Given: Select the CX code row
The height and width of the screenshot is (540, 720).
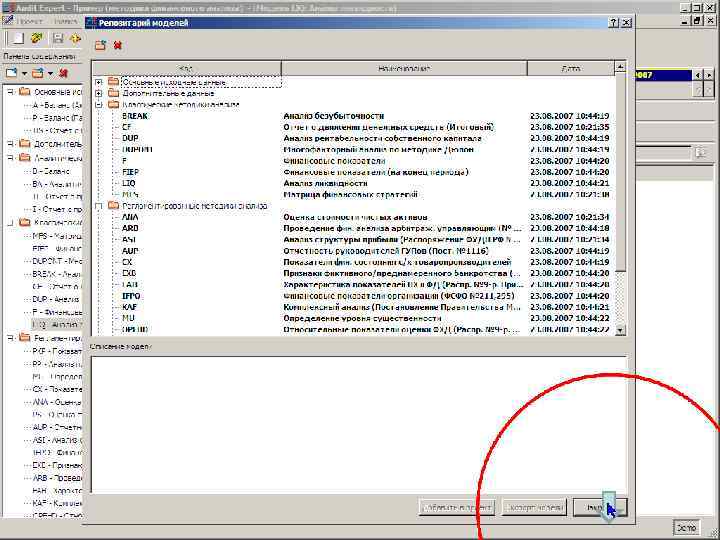Looking at the screenshot, I should pyautogui.click(x=354, y=262).
